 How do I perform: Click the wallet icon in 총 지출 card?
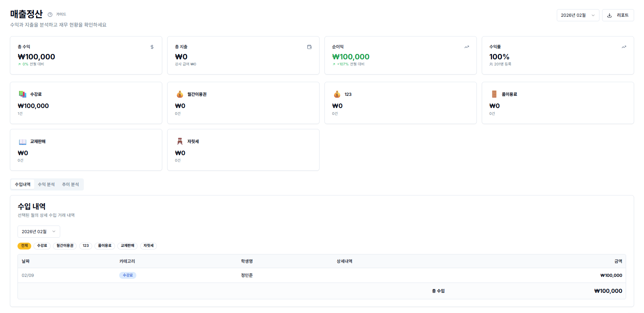click(x=309, y=47)
